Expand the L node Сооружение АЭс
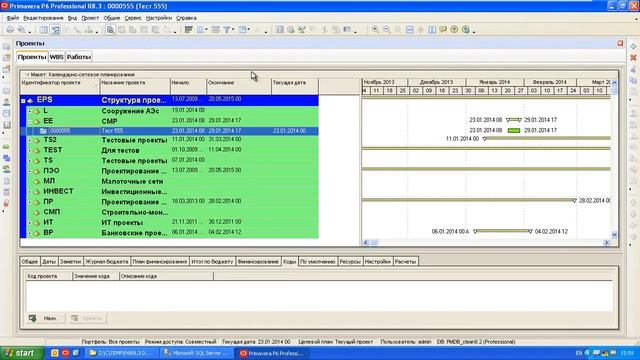 pyautogui.click(x=29, y=111)
